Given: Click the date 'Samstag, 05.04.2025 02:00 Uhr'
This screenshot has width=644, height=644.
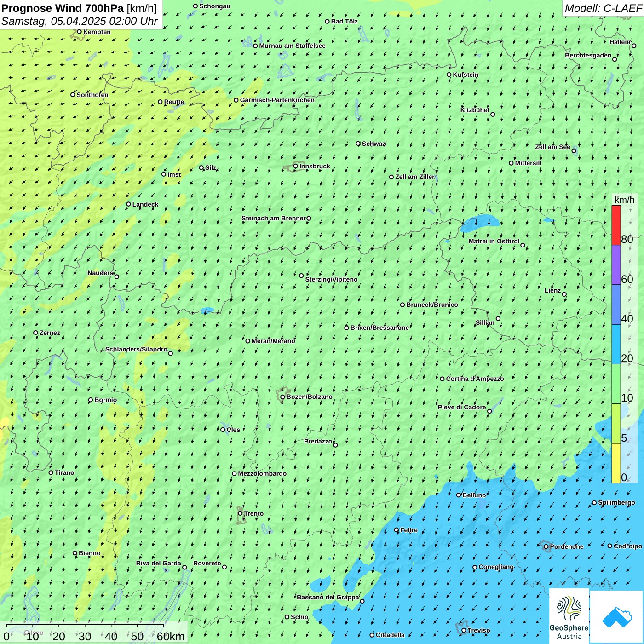Looking at the screenshot, I should coord(80,21).
